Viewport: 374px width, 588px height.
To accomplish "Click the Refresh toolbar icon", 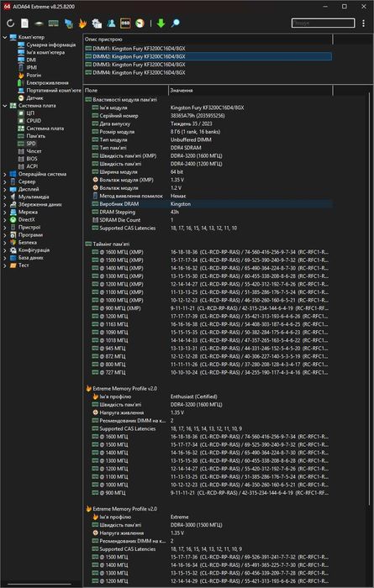I will click(x=10, y=24).
